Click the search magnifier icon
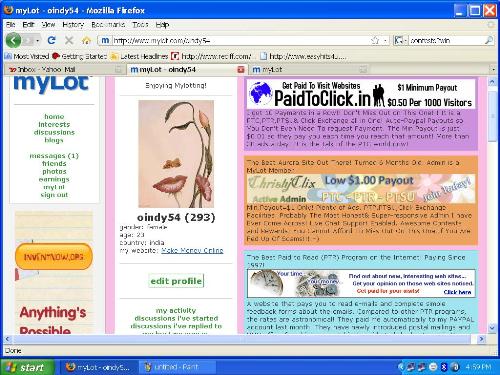The width and height of the screenshot is (500, 375). [x=489, y=40]
